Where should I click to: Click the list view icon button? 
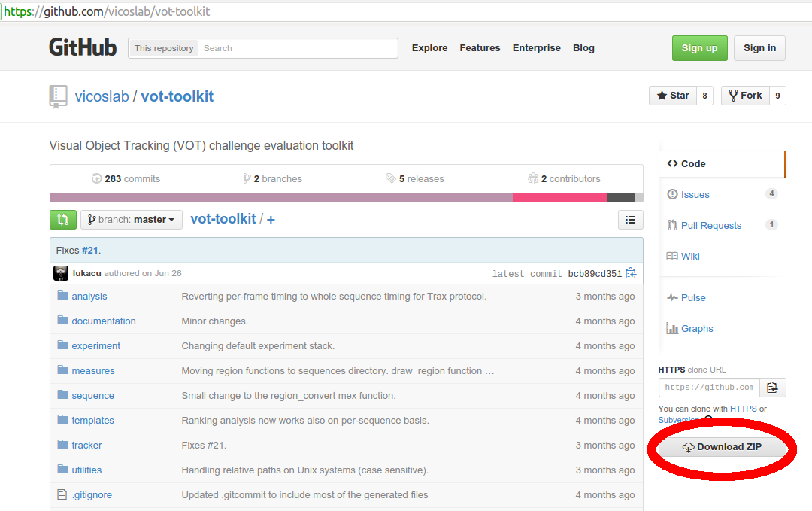pyautogui.click(x=630, y=220)
